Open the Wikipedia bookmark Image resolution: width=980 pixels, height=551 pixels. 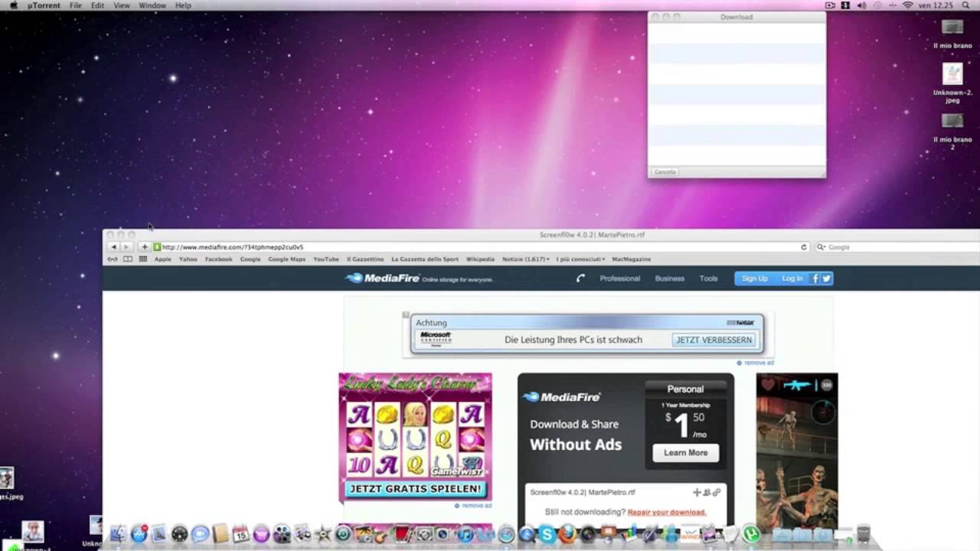click(x=480, y=259)
